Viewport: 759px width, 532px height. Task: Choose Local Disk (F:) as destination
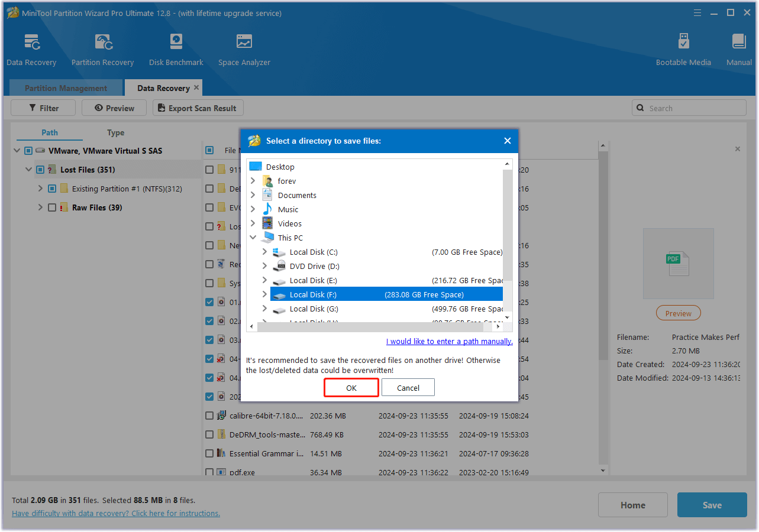tap(387, 294)
